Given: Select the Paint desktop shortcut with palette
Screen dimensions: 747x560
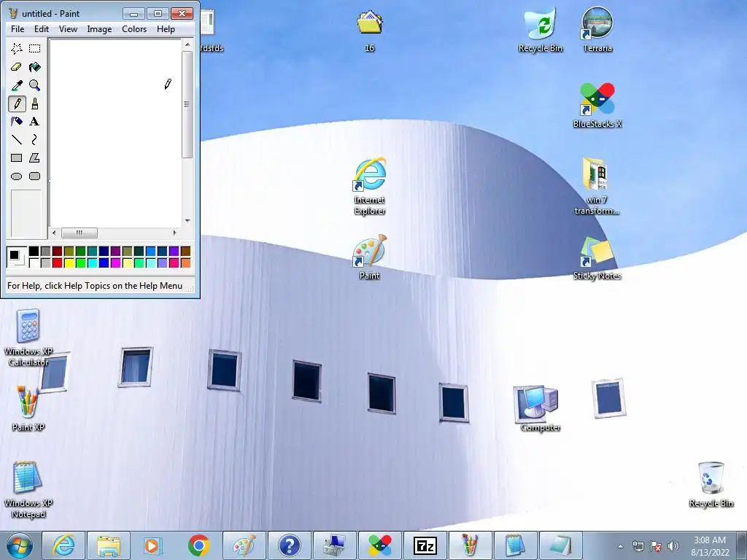Looking at the screenshot, I should click(x=370, y=257).
